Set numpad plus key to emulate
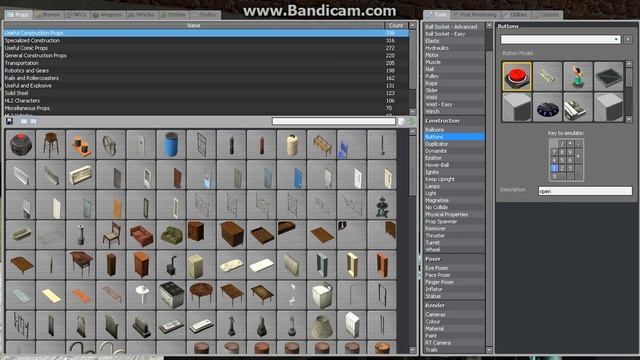Screen dimensions: 640x360 (x=578, y=156)
